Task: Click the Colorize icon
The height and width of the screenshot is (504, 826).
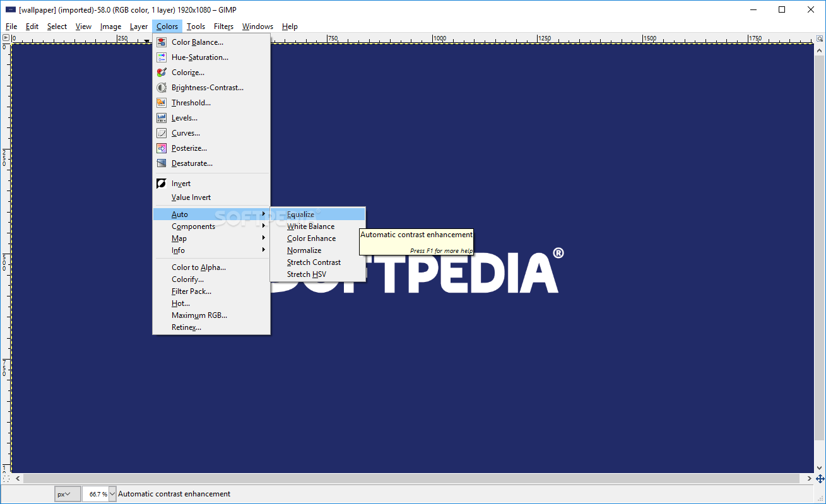Action: click(x=162, y=73)
